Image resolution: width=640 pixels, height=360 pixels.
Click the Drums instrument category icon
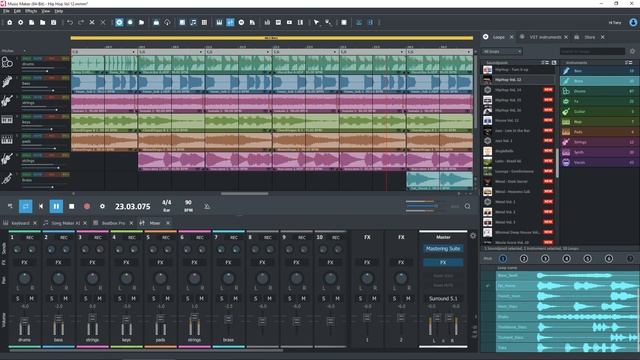tap(566, 91)
